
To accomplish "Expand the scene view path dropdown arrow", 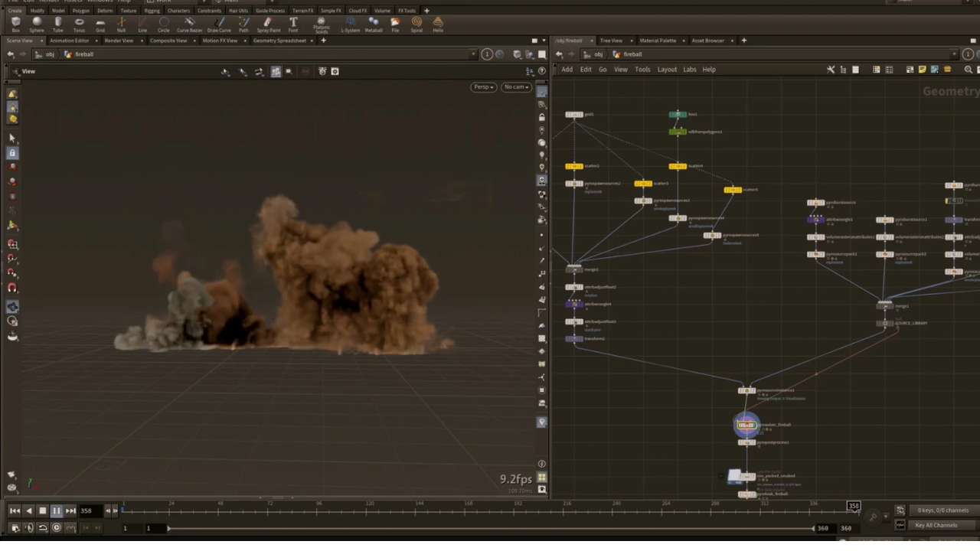I will pos(474,54).
